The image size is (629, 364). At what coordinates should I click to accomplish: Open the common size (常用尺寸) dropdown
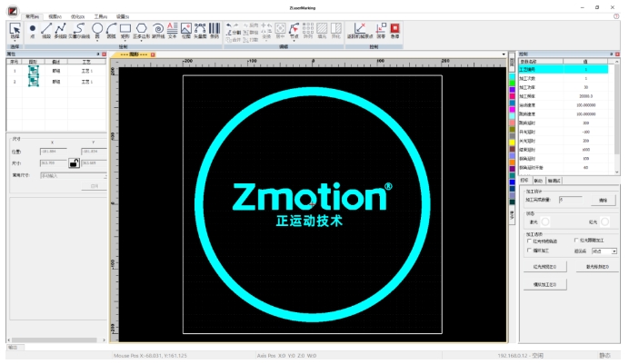click(x=74, y=176)
